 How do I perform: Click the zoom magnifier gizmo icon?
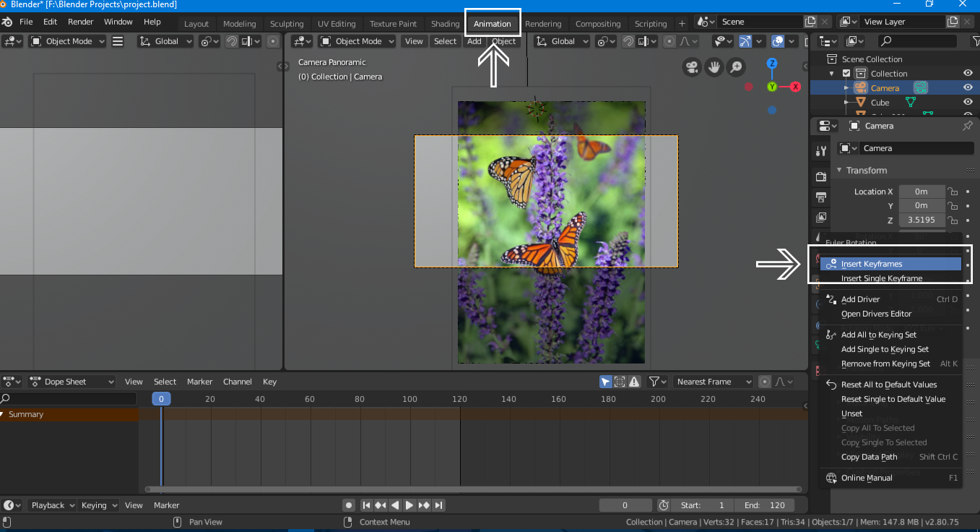(736, 67)
